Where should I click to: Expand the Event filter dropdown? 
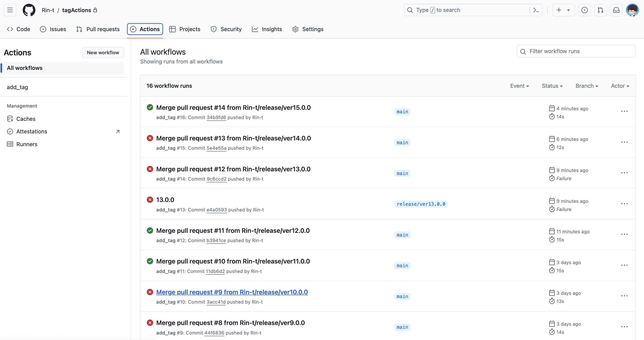[x=520, y=86]
